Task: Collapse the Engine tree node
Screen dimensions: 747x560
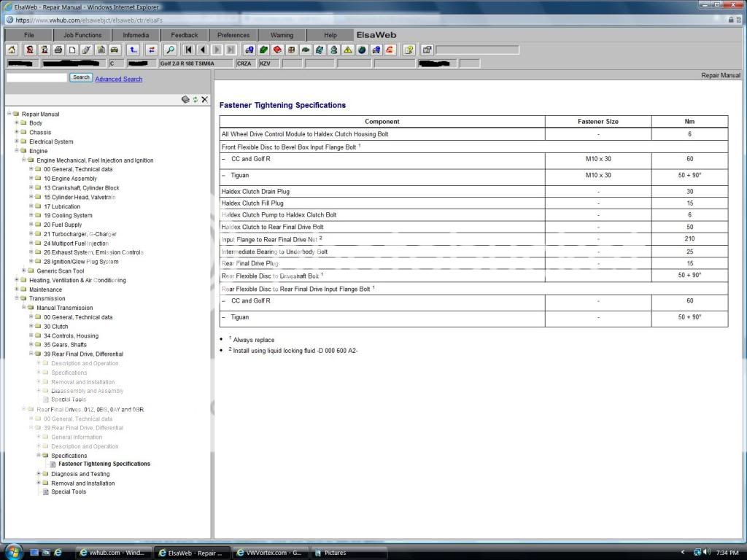Action: pos(17,151)
